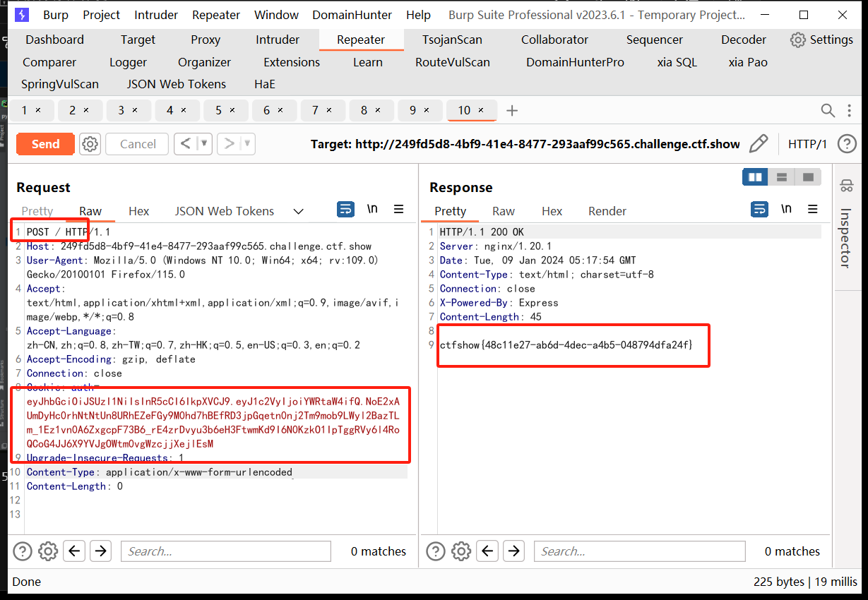This screenshot has height=600, width=868.
Task: Close Repeater tab 10
Action: pyautogui.click(x=481, y=110)
